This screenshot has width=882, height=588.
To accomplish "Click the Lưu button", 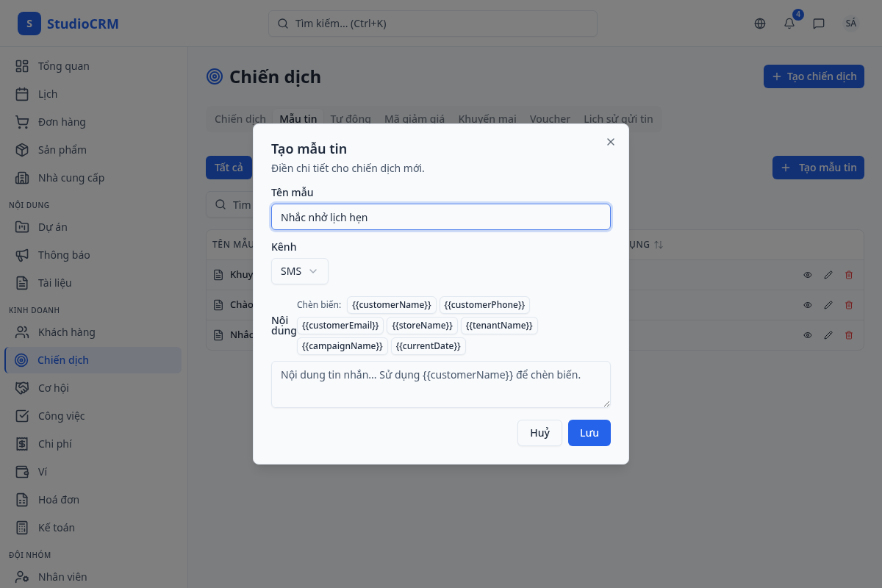I will tap(589, 433).
